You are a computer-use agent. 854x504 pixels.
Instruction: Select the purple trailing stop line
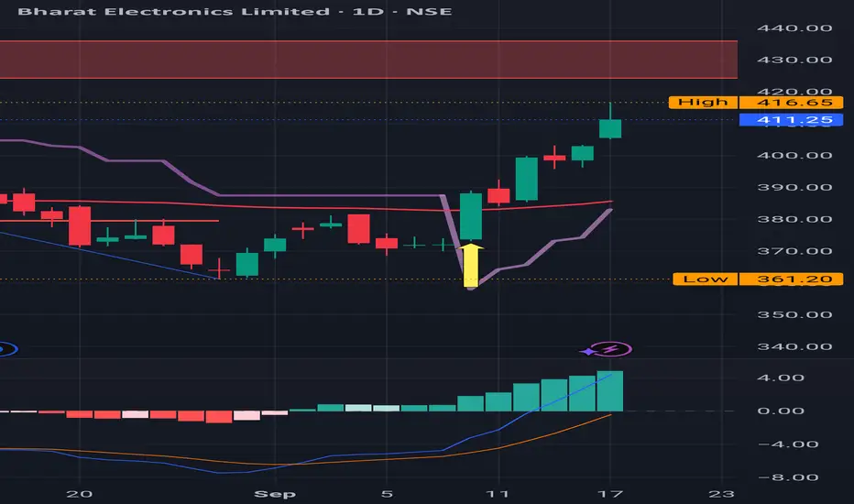(x=327, y=195)
